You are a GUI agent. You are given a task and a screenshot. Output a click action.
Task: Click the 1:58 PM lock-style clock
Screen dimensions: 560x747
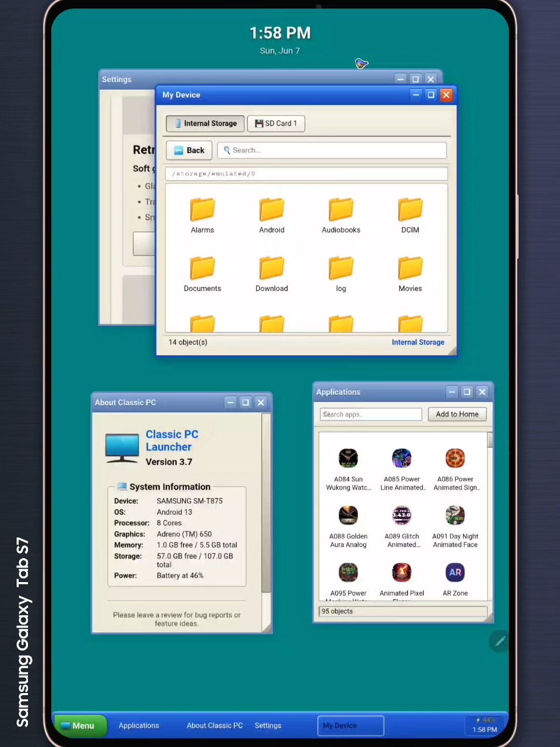pyautogui.click(x=280, y=33)
